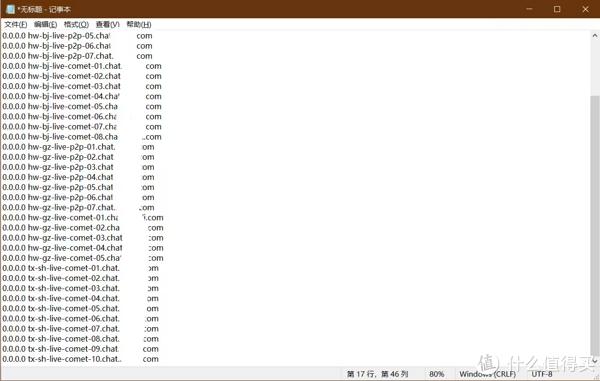The width and height of the screenshot is (600, 381).
Task: Click the tx-sh-live-comet-03 line
Action: pyautogui.click(x=80, y=288)
